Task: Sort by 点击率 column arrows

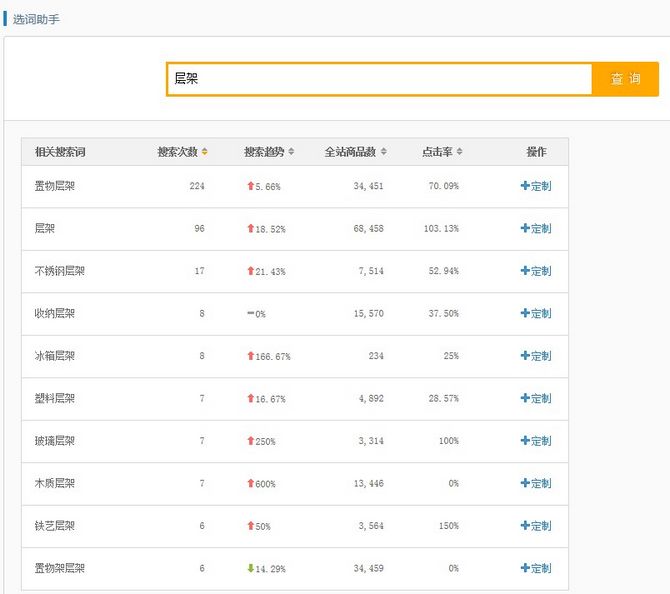Action: pos(459,152)
